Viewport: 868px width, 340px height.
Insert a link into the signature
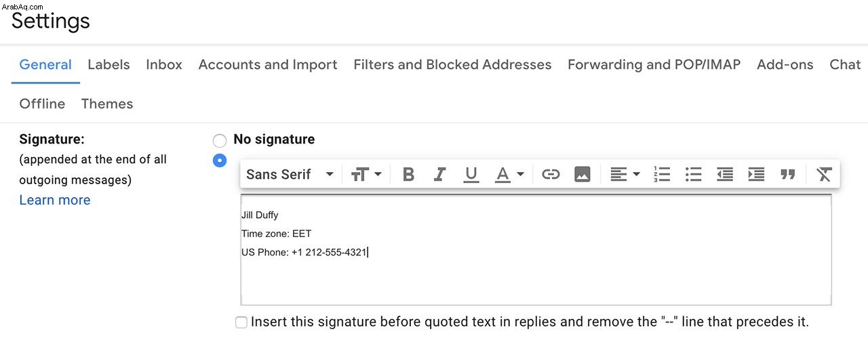click(x=551, y=175)
